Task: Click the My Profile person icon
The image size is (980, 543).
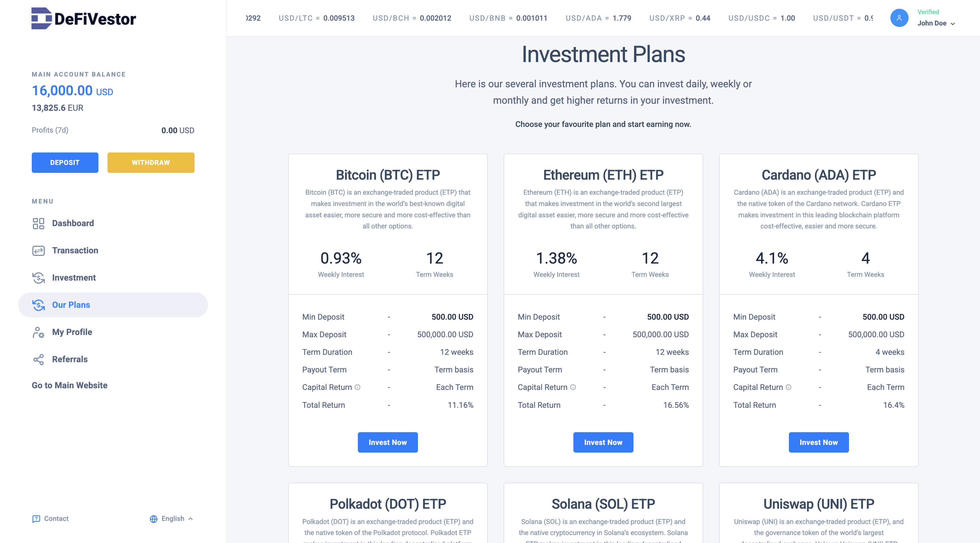Action: coord(39,332)
